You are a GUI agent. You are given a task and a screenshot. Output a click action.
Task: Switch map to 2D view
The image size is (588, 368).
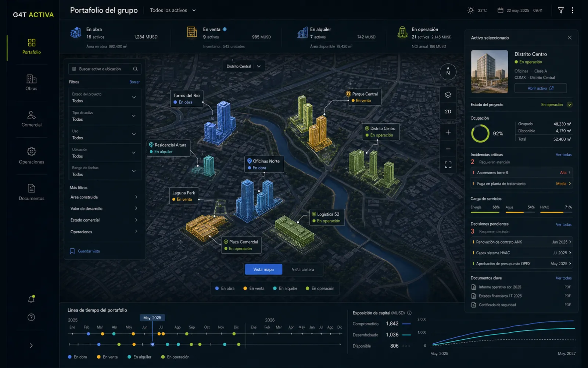coord(448,112)
